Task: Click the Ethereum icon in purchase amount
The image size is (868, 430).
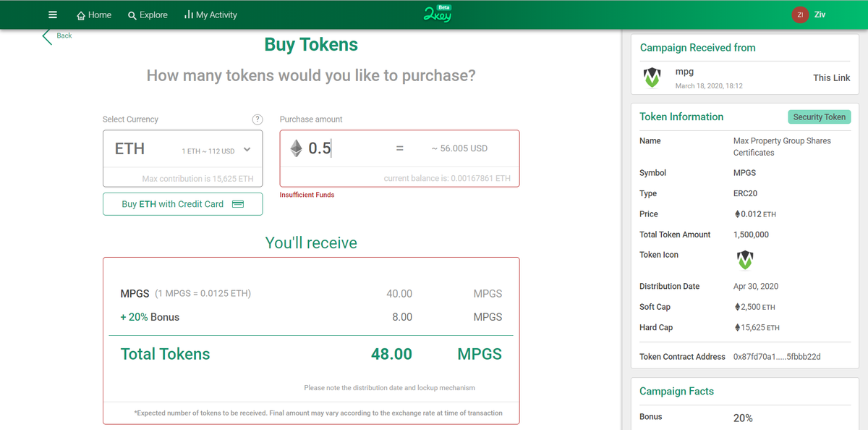Action: (296, 148)
